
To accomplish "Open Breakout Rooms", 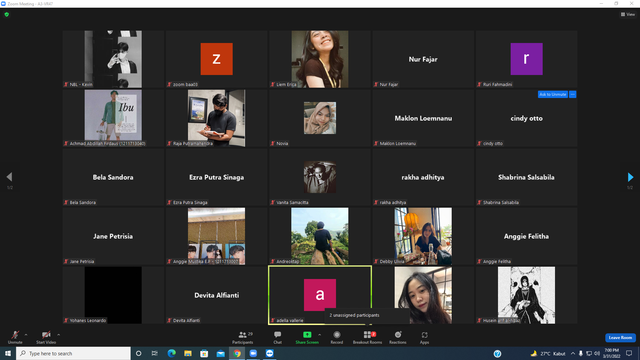I will (367, 337).
